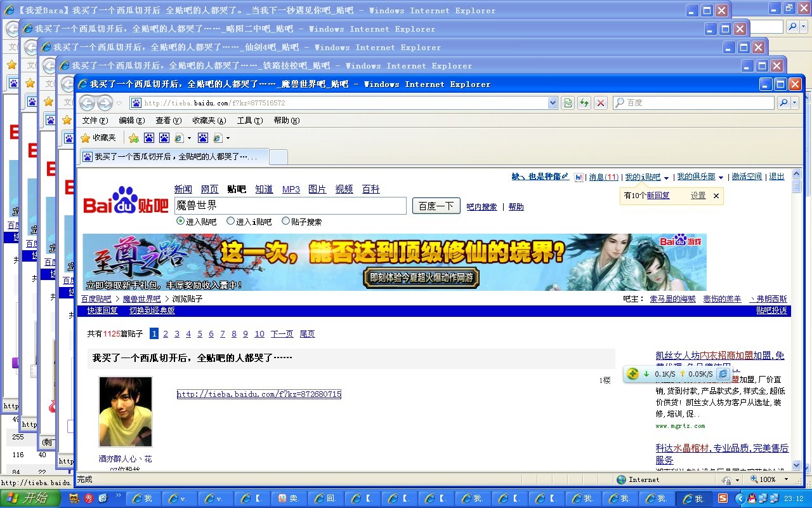This screenshot has height=508, width=812.
Task: Click the red Stop loading button
Action: (x=601, y=103)
